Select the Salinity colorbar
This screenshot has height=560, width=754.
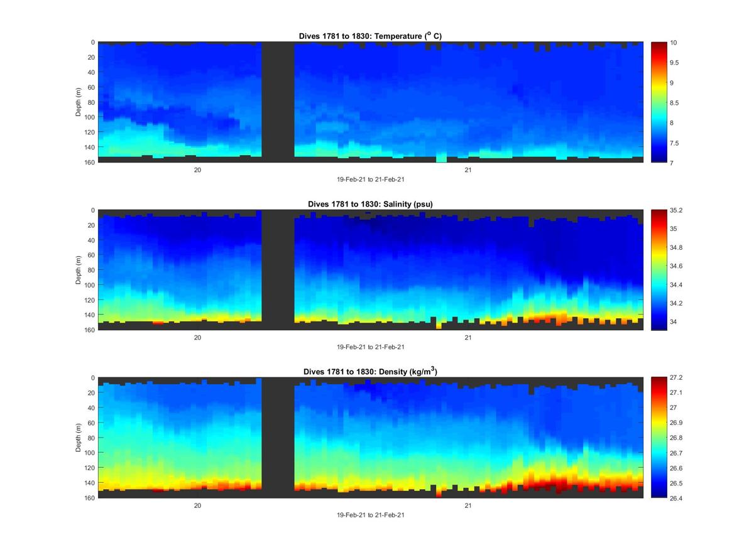(x=658, y=270)
